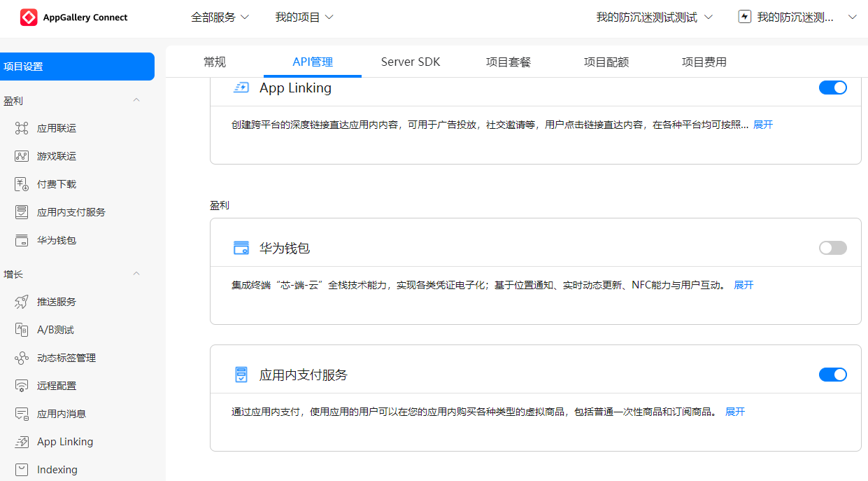Click the Indexing sidebar icon
The width and height of the screenshot is (868, 481).
[x=22, y=470]
